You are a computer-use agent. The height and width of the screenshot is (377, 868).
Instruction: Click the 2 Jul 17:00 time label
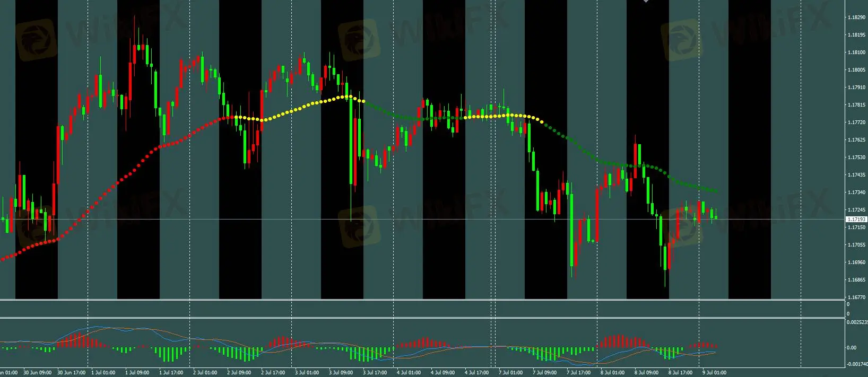point(273,373)
